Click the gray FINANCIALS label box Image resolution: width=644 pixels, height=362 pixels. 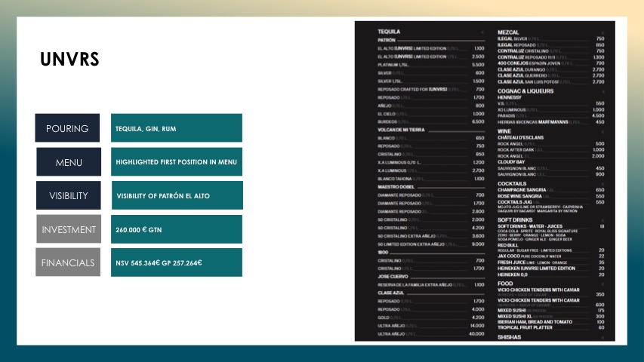pyautogui.click(x=68, y=262)
